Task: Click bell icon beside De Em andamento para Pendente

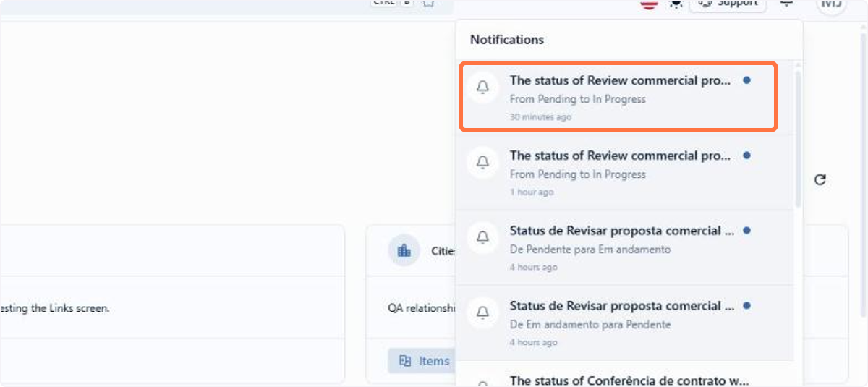Action: click(x=482, y=312)
